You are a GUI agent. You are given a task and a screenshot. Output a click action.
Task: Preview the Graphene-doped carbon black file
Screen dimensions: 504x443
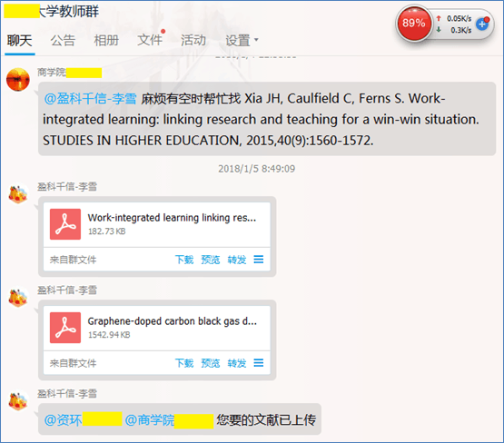211,363
